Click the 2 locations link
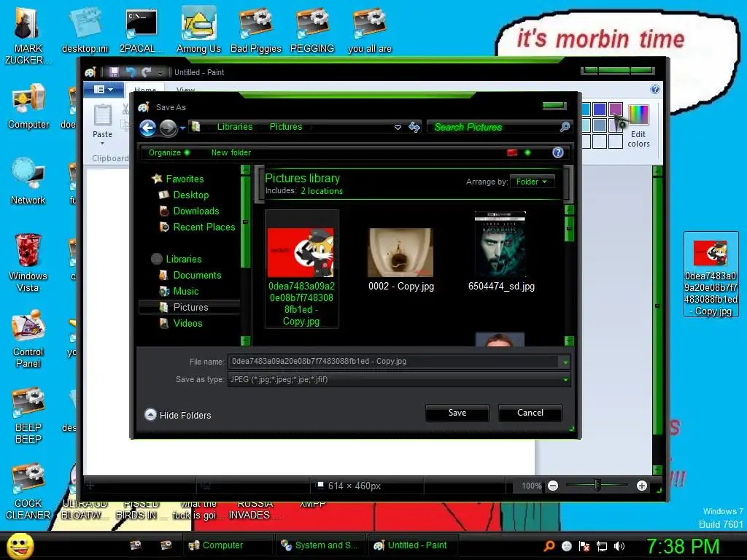The image size is (747, 560). coord(322,191)
